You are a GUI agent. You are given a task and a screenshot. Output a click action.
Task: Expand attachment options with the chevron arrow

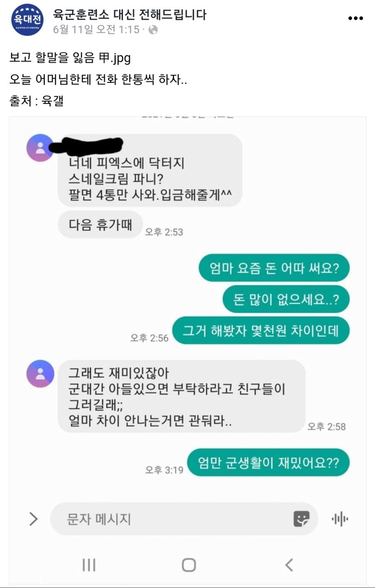pyautogui.click(x=34, y=519)
